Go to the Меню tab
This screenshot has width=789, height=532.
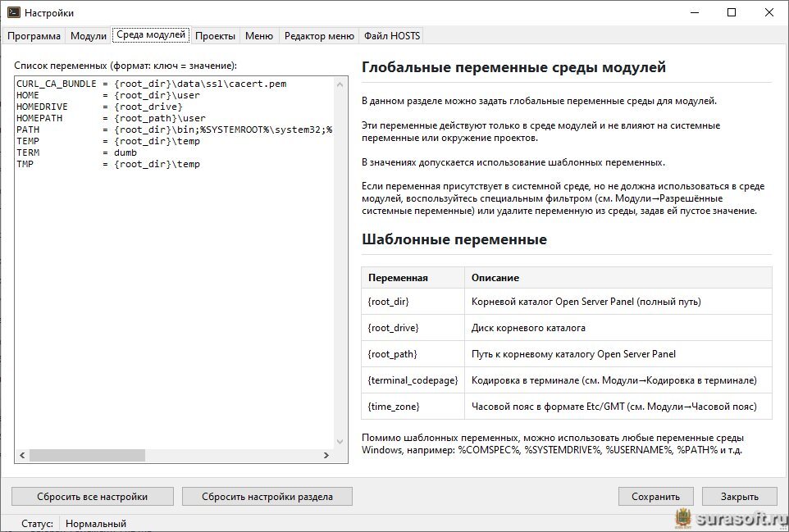[x=259, y=36]
